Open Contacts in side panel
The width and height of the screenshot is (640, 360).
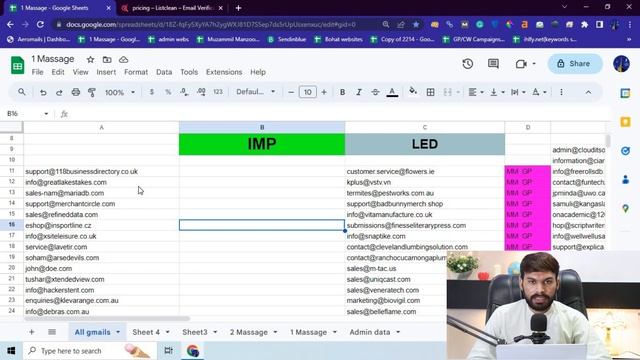(x=625, y=179)
